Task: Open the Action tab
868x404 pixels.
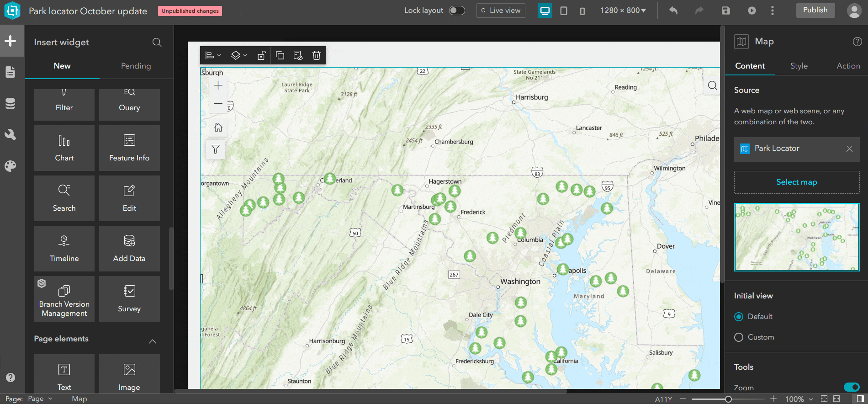Action: [x=848, y=66]
